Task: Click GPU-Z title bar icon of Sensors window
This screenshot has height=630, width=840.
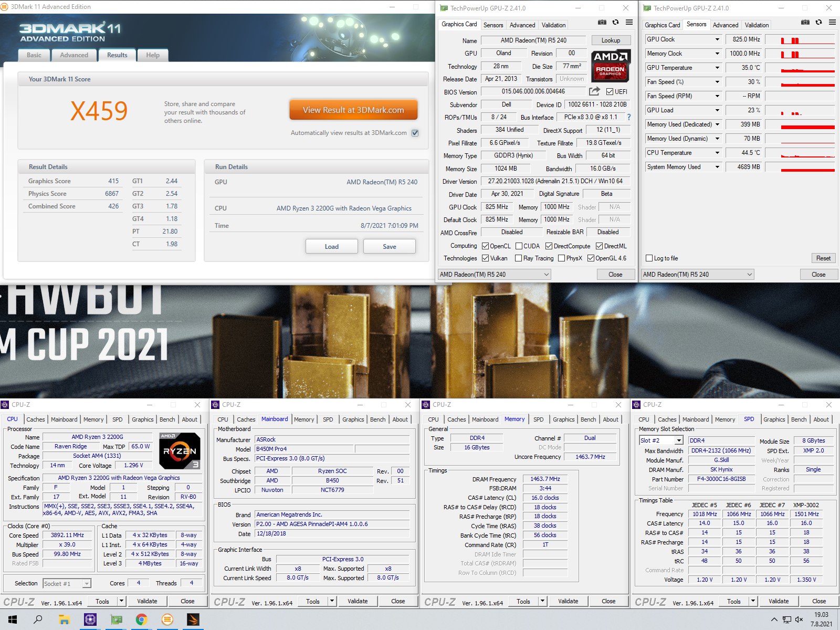Action: [647, 8]
